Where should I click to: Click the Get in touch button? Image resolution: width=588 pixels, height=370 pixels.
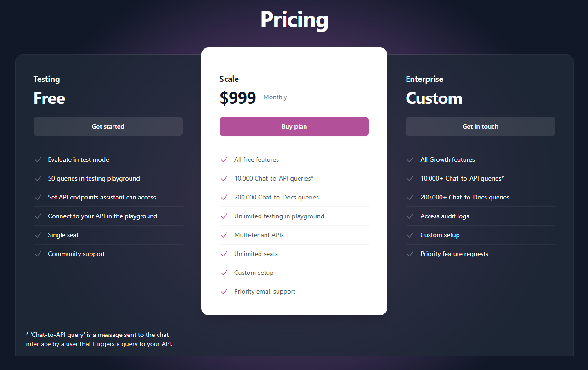[x=480, y=126]
